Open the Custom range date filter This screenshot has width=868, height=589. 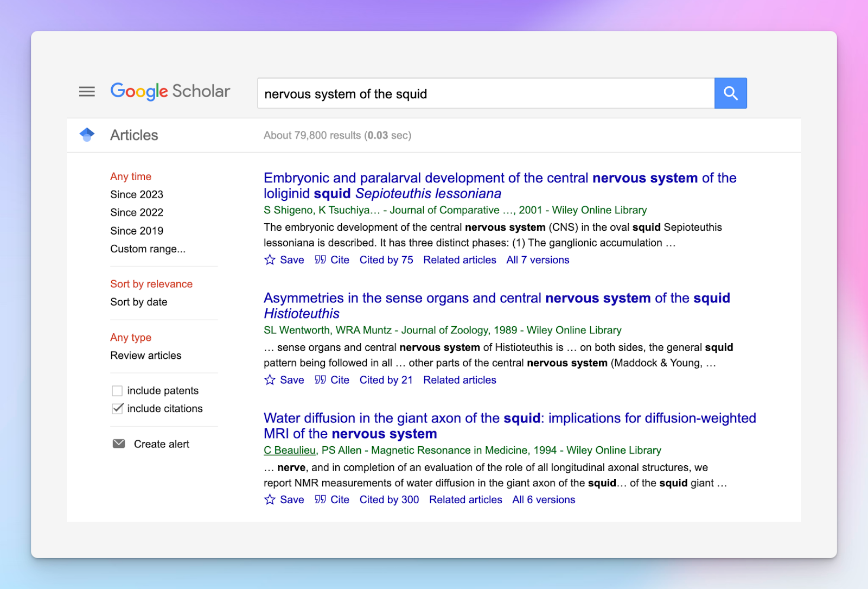(148, 249)
